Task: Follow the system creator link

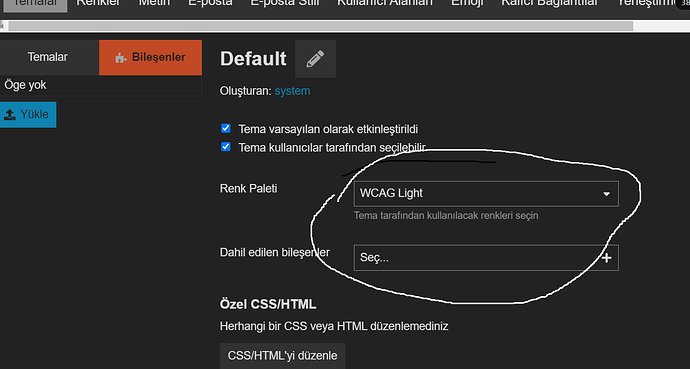Action: [x=292, y=91]
